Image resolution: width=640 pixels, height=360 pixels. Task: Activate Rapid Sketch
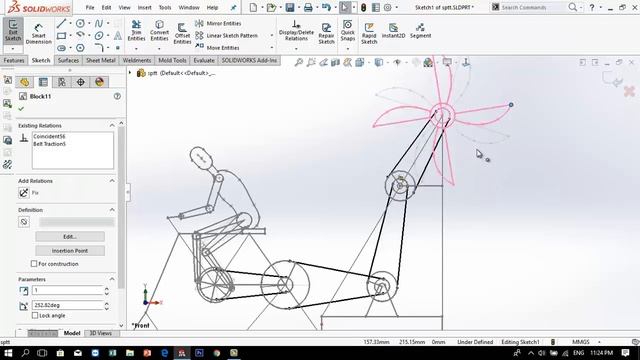(x=369, y=33)
